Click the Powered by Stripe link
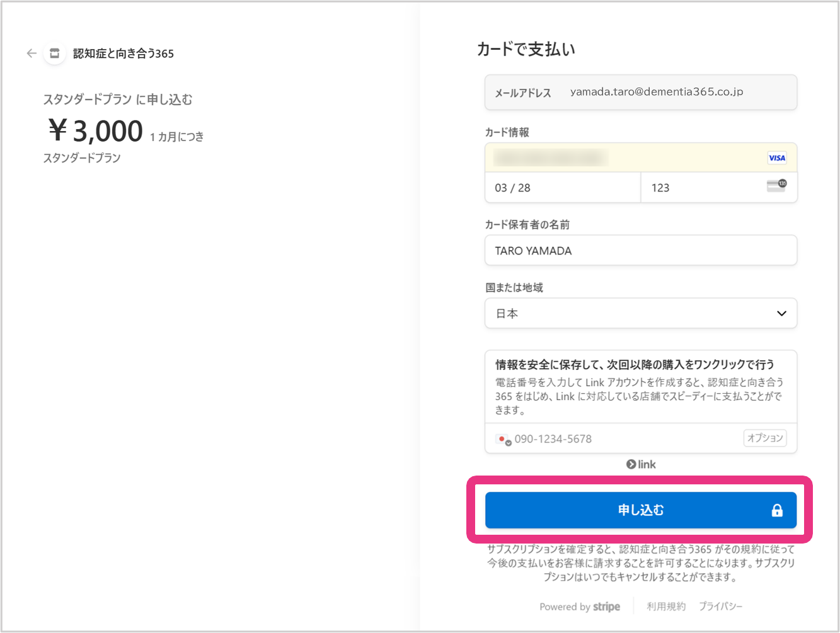Screen dimensions: 840x633 click(x=580, y=607)
